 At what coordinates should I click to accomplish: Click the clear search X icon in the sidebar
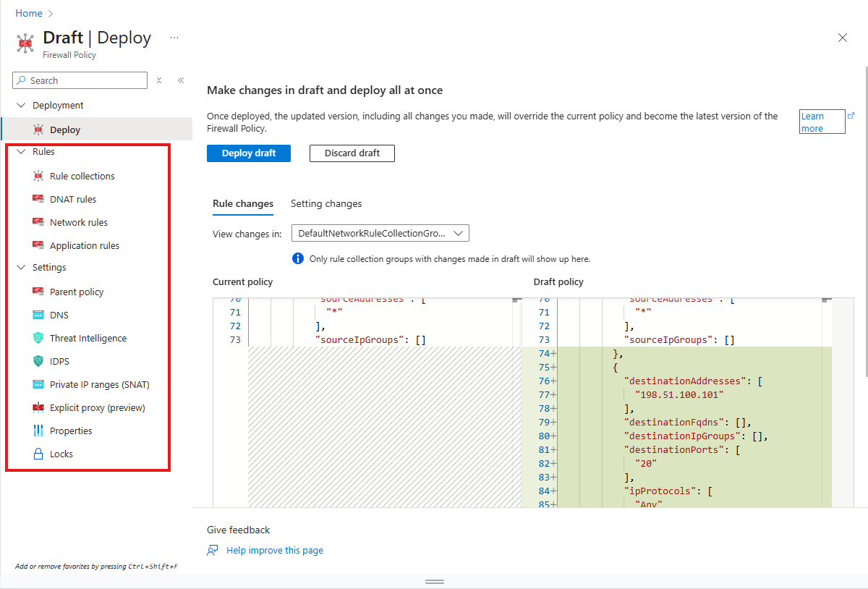[x=159, y=80]
